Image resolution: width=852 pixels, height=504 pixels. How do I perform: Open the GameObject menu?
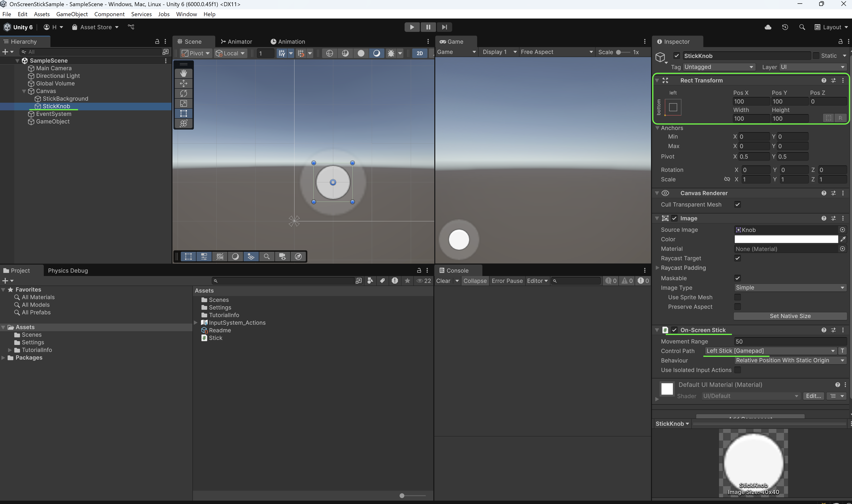tap(72, 14)
